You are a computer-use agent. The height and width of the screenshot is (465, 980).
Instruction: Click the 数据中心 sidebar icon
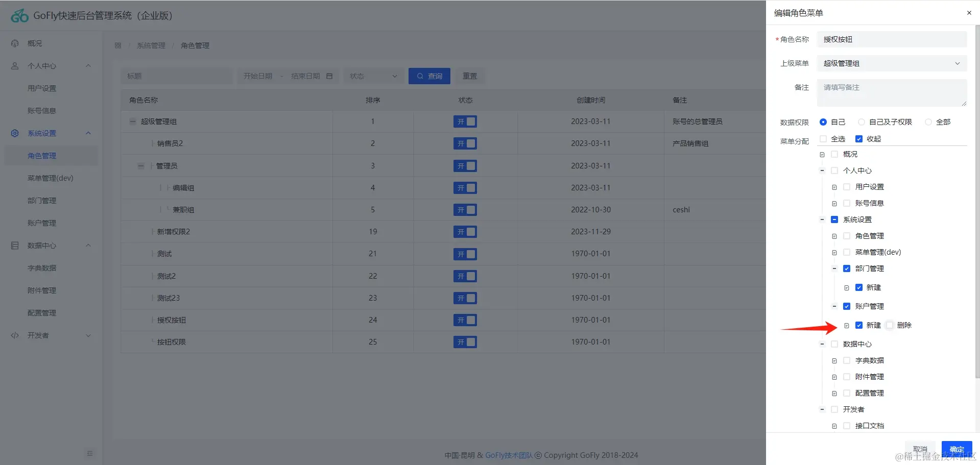pos(15,246)
